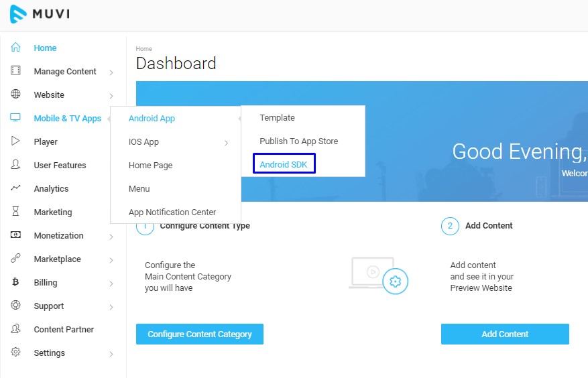Click the Support lifebuoy icon
The width and height of the screenshot is (588, 378).
pos(15,305)
